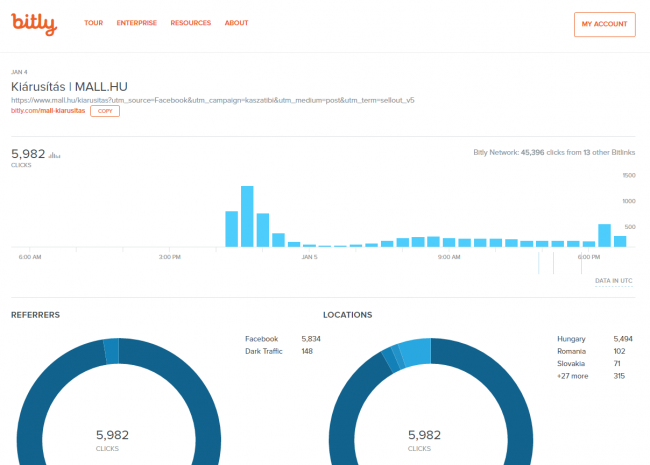
Task: Click the 5,982 count inside Referrers donut
Action: click(112, 435)
